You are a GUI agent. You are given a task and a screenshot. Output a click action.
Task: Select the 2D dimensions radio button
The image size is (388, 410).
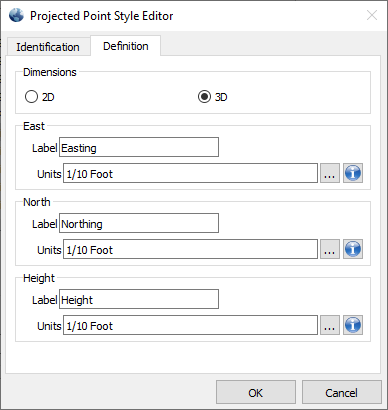pos(31,97)
